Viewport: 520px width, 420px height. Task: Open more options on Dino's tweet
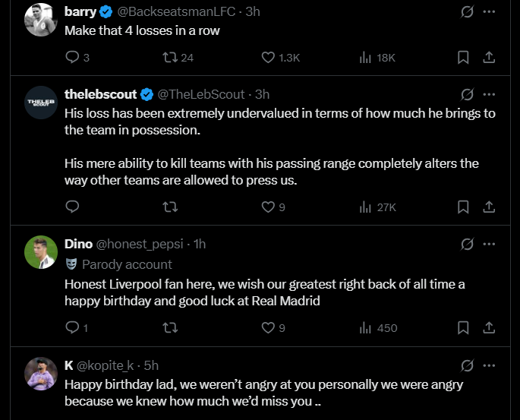pyautogui.click(x=489, y=244)
